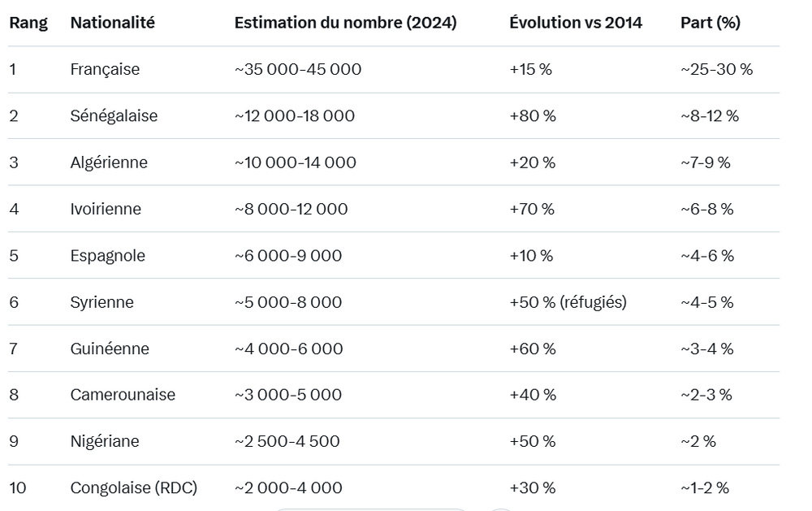This screenshot has width=812, height=511.
Task: Click the Nationalité column header
Action: click(112, 23)
